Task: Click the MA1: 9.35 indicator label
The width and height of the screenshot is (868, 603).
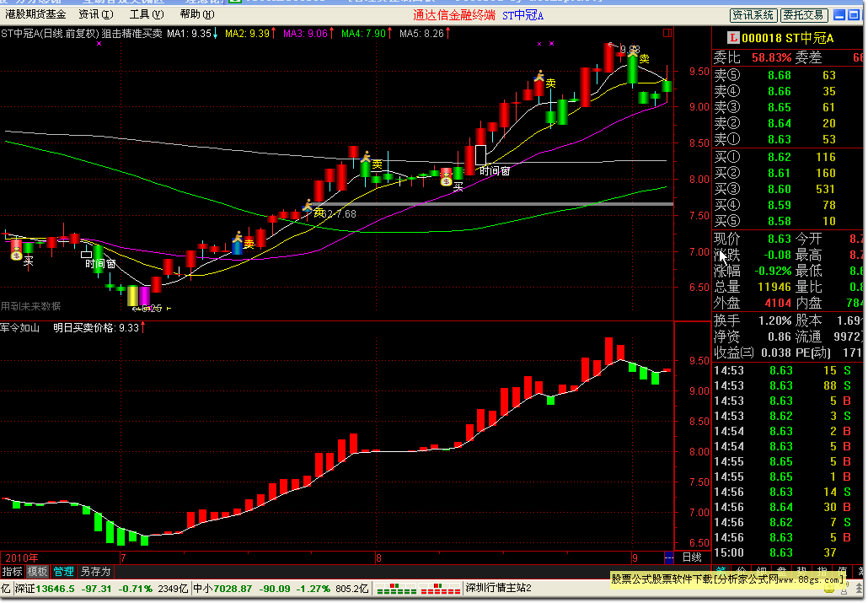Action: [192, 34]
